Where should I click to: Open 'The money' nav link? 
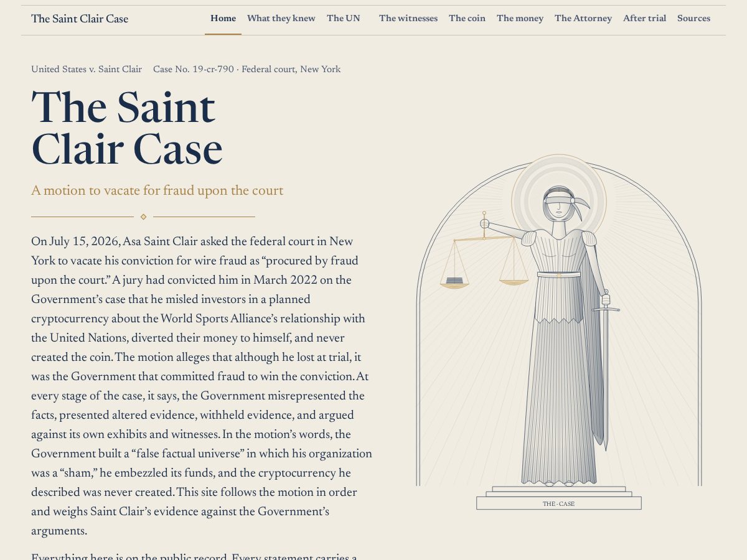pos(520,19)
